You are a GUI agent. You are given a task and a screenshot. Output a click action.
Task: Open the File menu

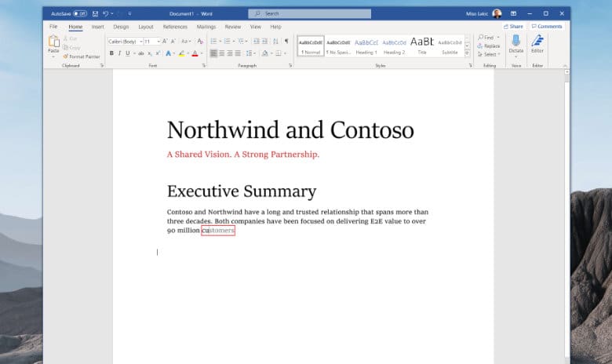click(x=53, y=27)
